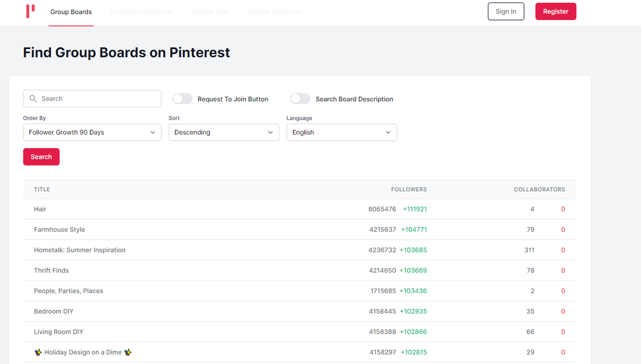Select the Group Boards tab

[71, 12]
